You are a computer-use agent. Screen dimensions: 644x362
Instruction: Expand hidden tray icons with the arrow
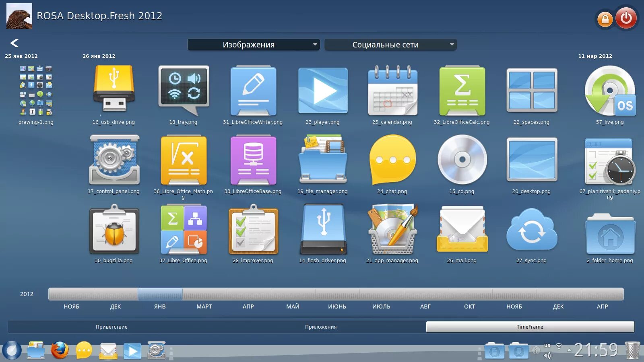coord(569,350)
